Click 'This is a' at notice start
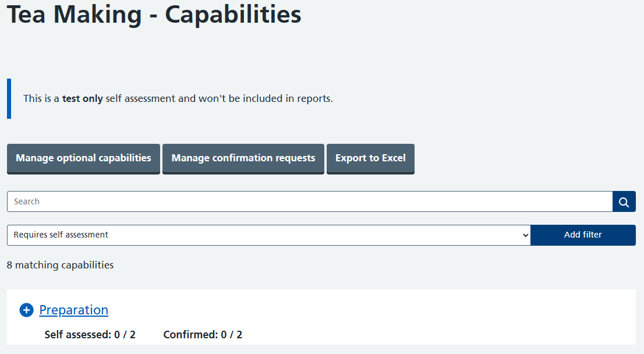Viewport: 644px width, 354px height. [x=41, y=99]
